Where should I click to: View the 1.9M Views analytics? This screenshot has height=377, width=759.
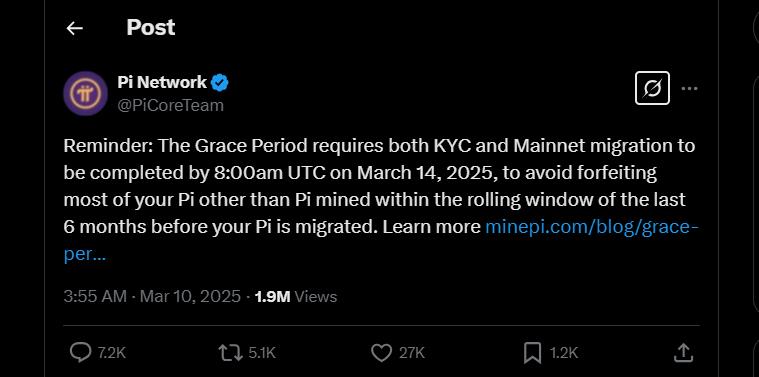(296, 296)
